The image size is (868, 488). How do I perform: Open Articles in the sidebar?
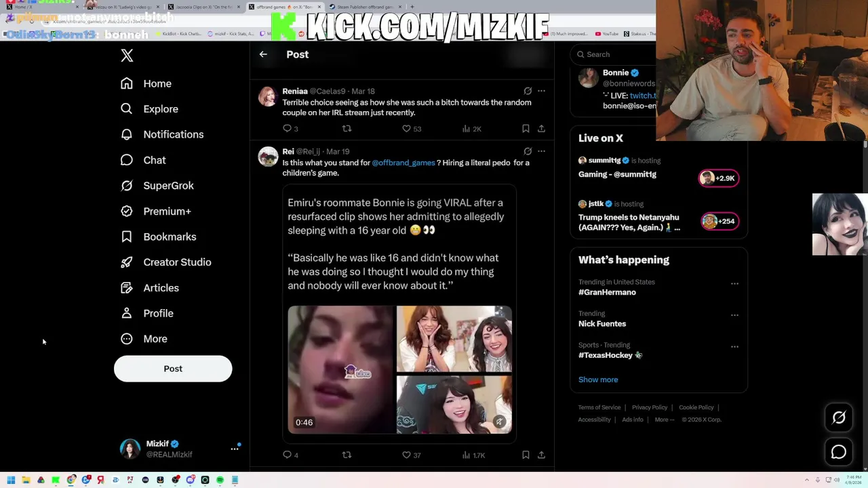tap(149, 288)
